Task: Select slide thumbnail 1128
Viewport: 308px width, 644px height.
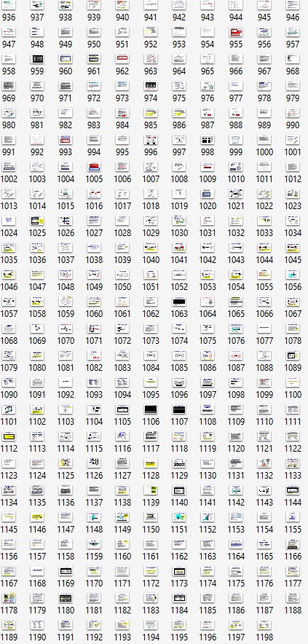Action: [151, 463]
